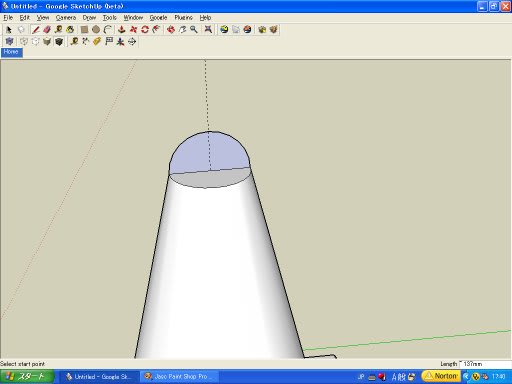Switch to the Home scene tab
The image size is (512, 384).
click(11, 52)
